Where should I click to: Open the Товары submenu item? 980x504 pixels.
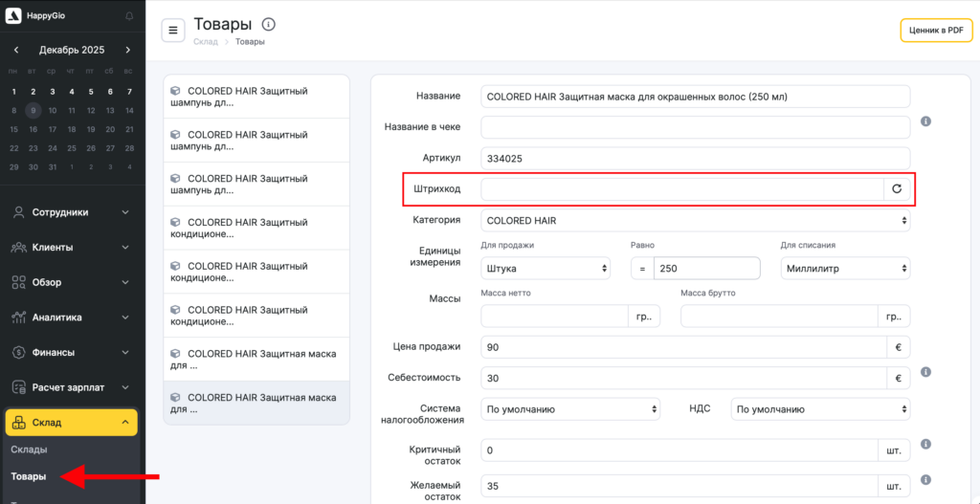[29, 476]
